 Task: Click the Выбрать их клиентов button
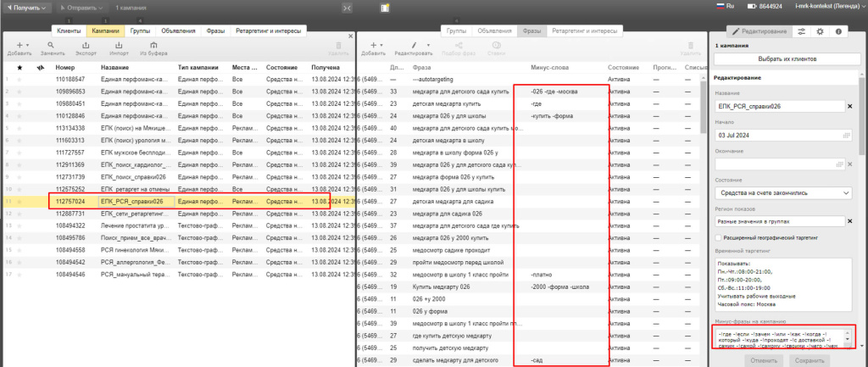[782, 58]
